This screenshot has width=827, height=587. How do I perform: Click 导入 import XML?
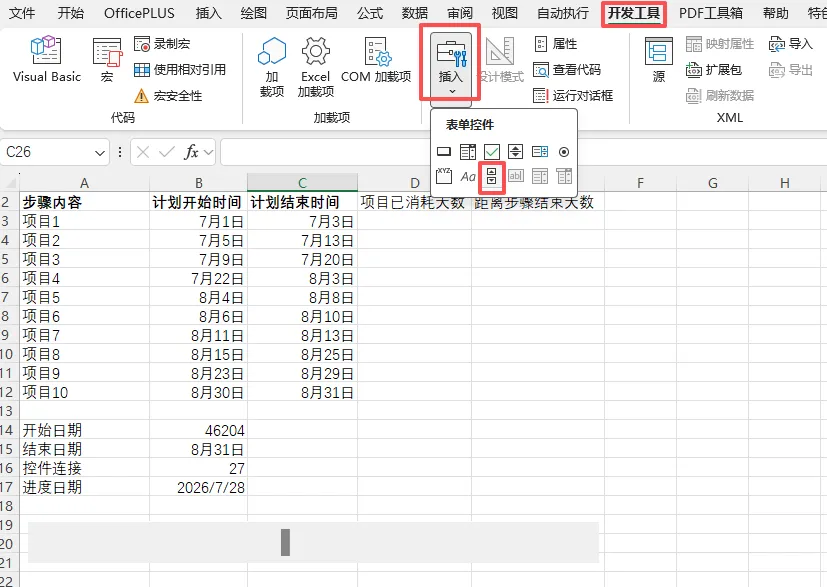[791, 44]
